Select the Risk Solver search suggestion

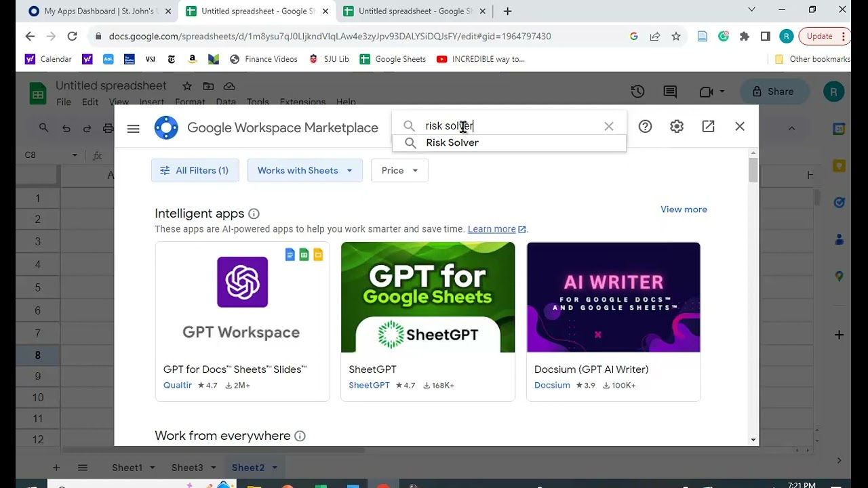click(509, 142)
